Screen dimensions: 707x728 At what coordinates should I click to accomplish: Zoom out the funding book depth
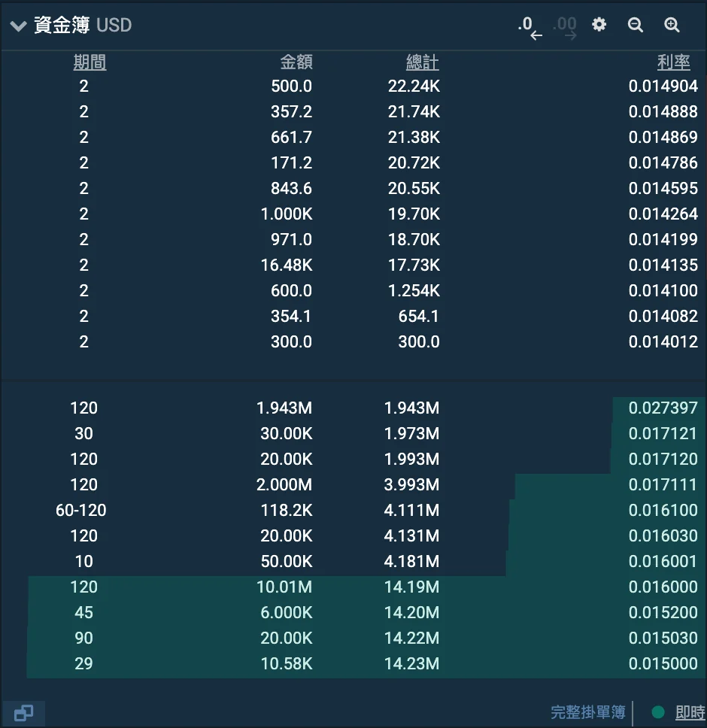point(636,25)
